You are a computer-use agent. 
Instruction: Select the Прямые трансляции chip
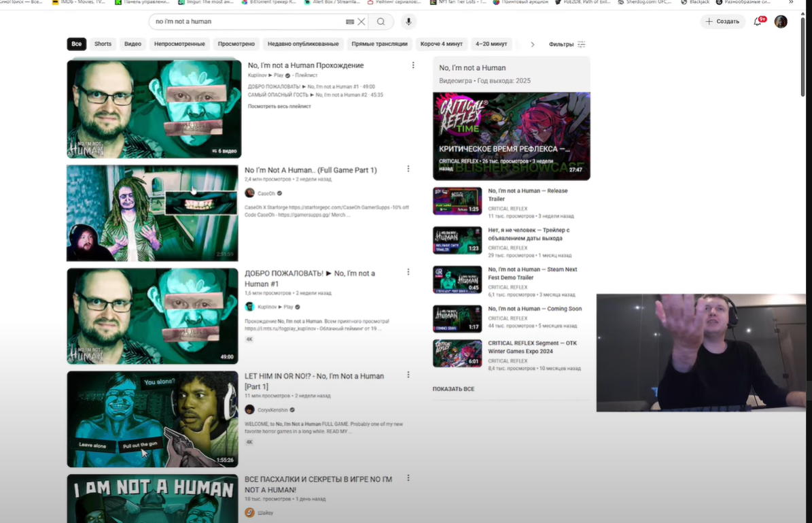(x=380, y=44)
